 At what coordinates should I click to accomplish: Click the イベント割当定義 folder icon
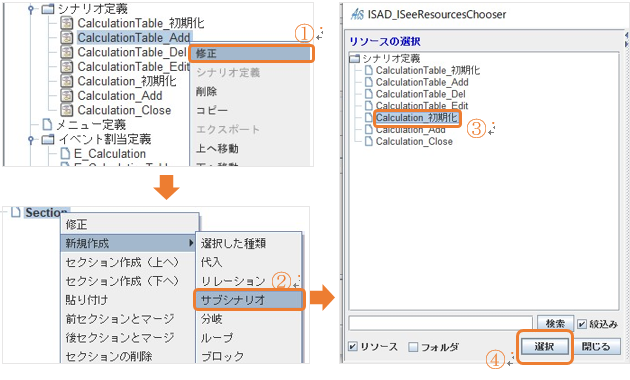[x=48, y=139]
